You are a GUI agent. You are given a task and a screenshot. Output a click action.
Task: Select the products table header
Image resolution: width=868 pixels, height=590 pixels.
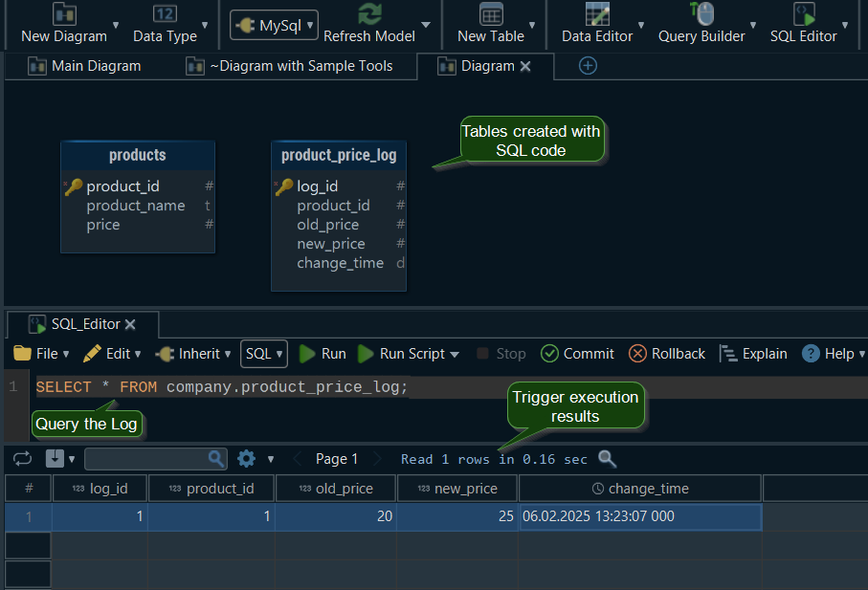coord(138,155)
